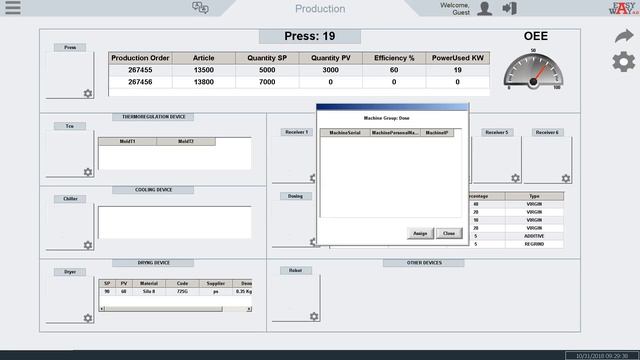Click the Efficiency % column header

click(x=394, y=58)
